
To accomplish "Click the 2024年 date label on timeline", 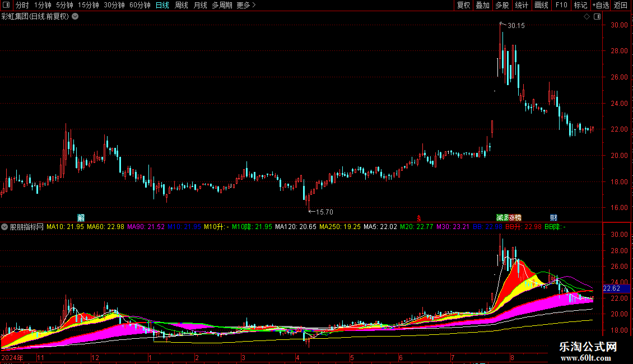I will point(12,357).
